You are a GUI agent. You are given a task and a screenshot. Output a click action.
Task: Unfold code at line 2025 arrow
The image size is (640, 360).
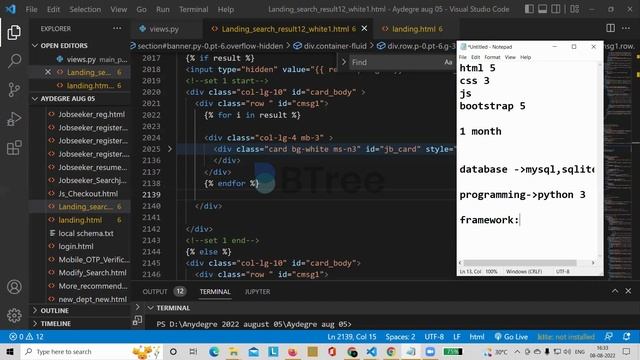(170, 149)
